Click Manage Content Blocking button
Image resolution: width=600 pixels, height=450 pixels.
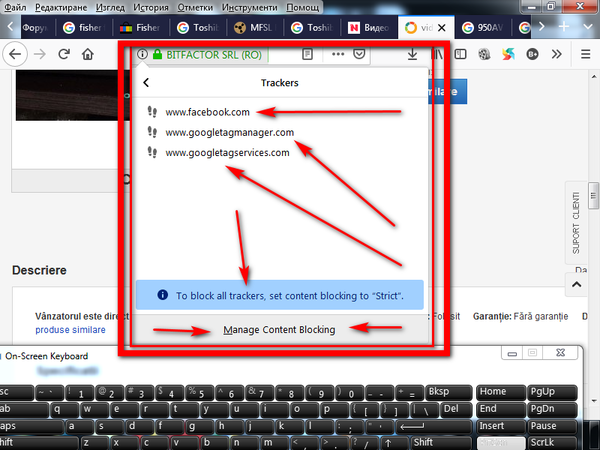[x=279, y=329]
